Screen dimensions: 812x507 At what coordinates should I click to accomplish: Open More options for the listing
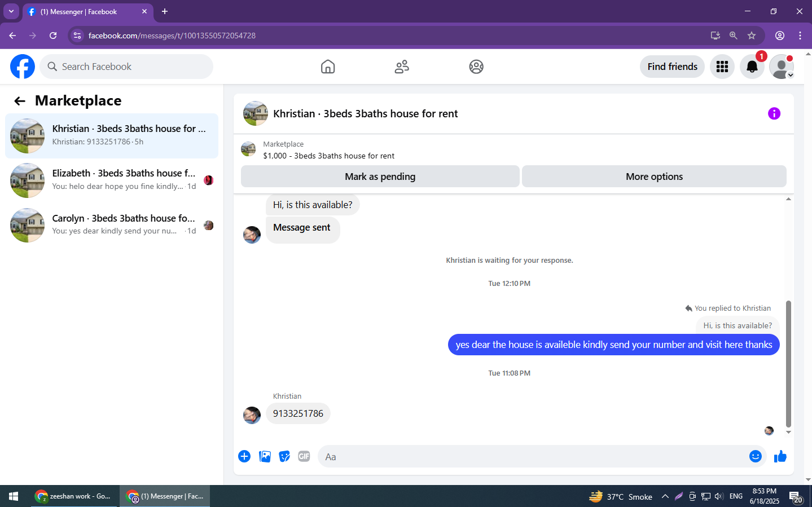coord(654,177)
